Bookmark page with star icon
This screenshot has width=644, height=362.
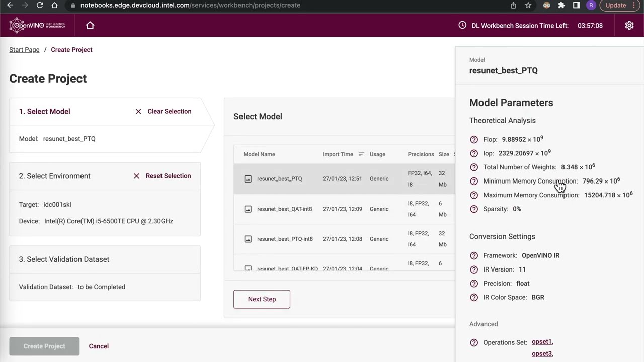point(528,5)
